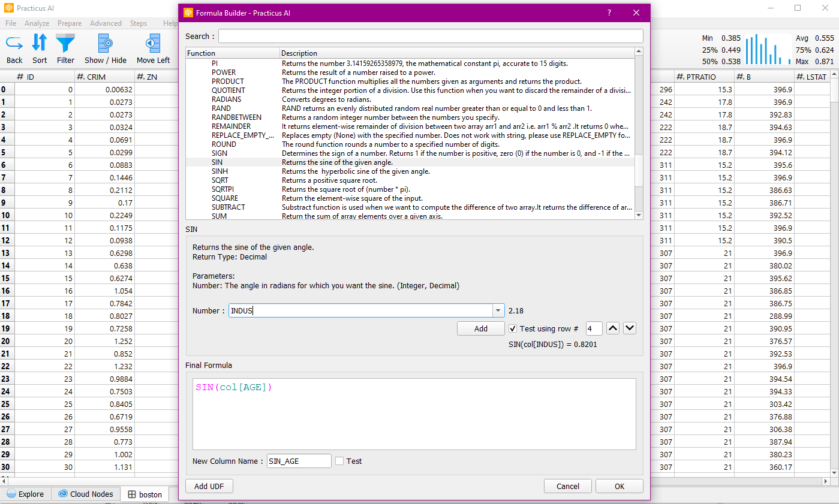Open the Number column dropdown arrow
Viewport: 839px width, 504px height.
(498, 310)
